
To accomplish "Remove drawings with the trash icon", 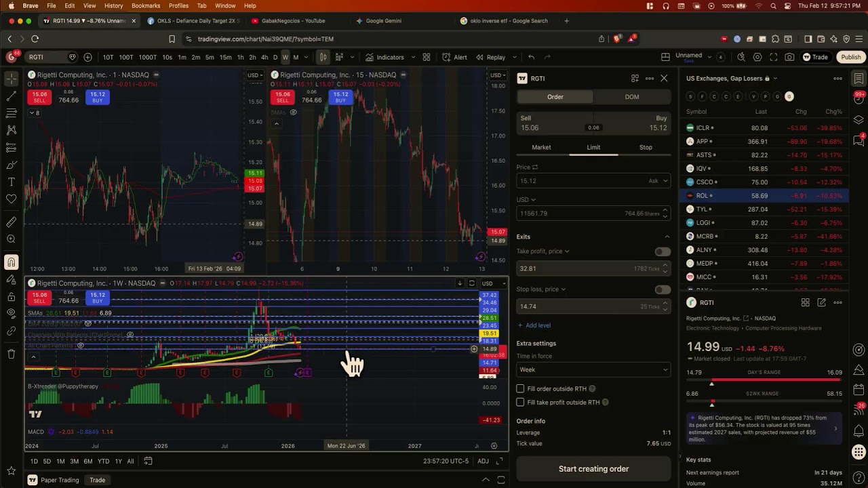I will tap(12, 354).
